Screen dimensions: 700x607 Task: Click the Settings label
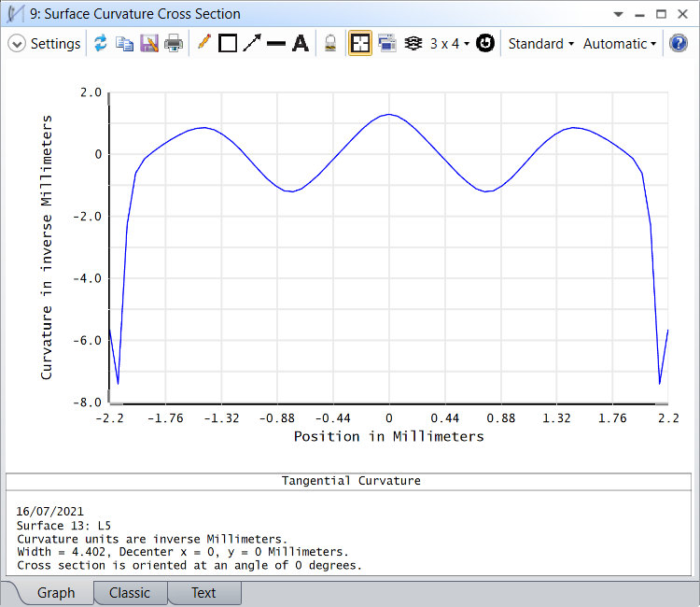(55, 43)
